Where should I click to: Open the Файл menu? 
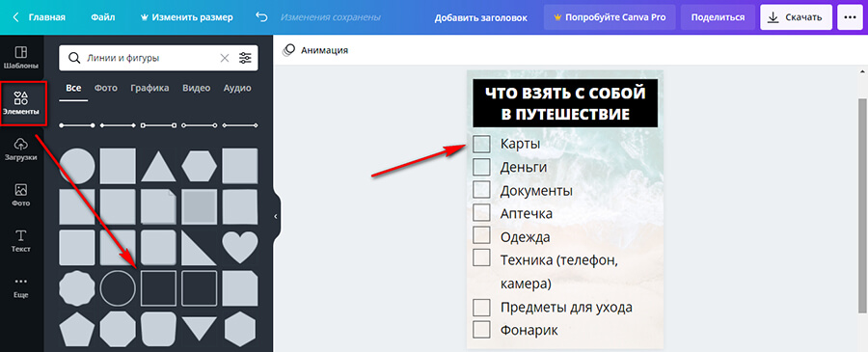click(103, 17)
